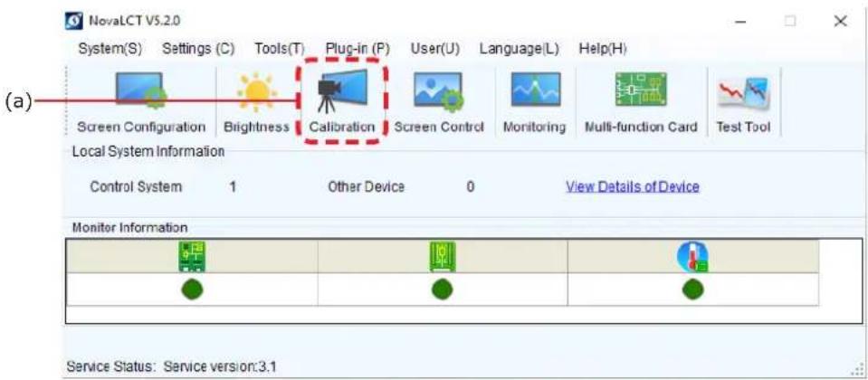Click the Local System Information heading
The image size is (868, 380).
point(148,152)
